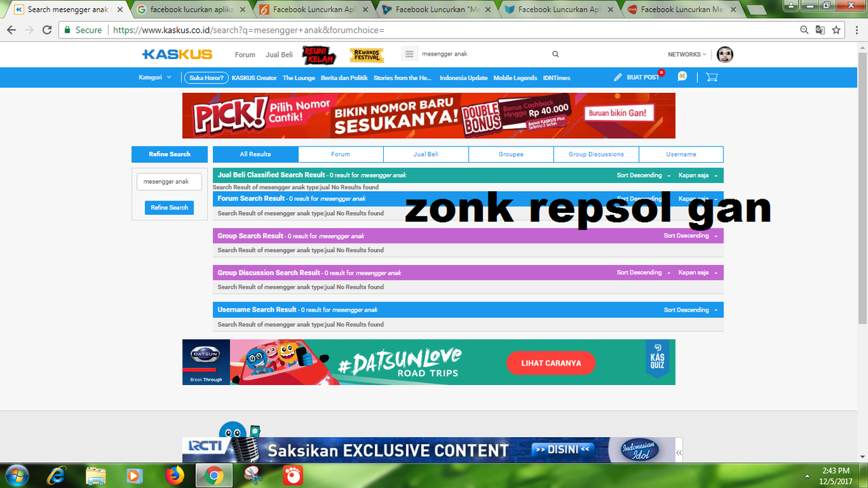This screenshot has height=488, width=868.
Task: Expand the Kategori dropdown
Action: pos(155,77)
